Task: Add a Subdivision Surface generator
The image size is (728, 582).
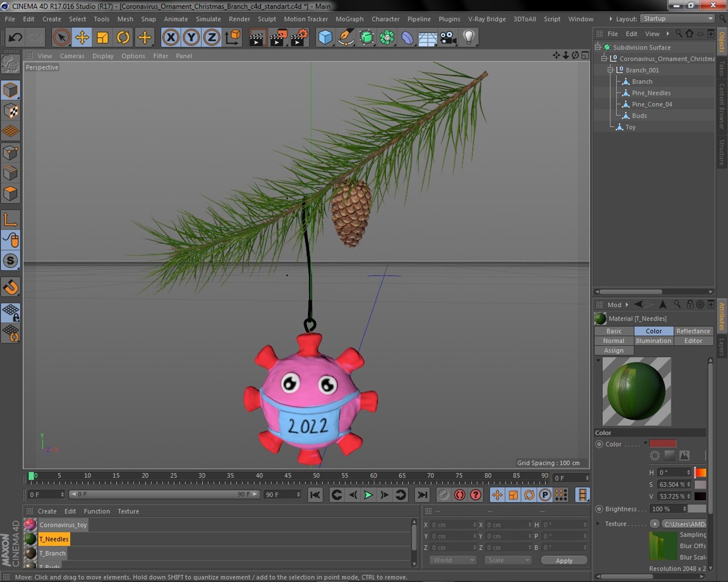Action: [x=366, y=37]
